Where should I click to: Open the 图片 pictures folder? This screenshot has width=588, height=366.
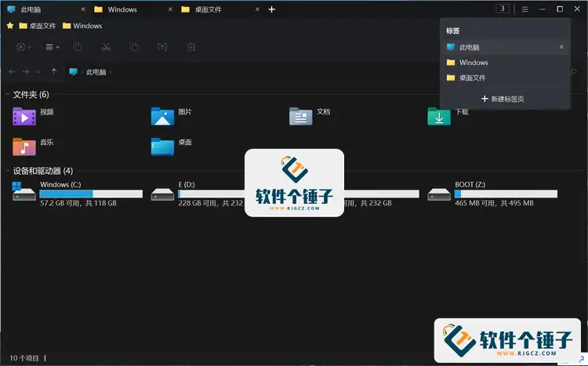162,117
